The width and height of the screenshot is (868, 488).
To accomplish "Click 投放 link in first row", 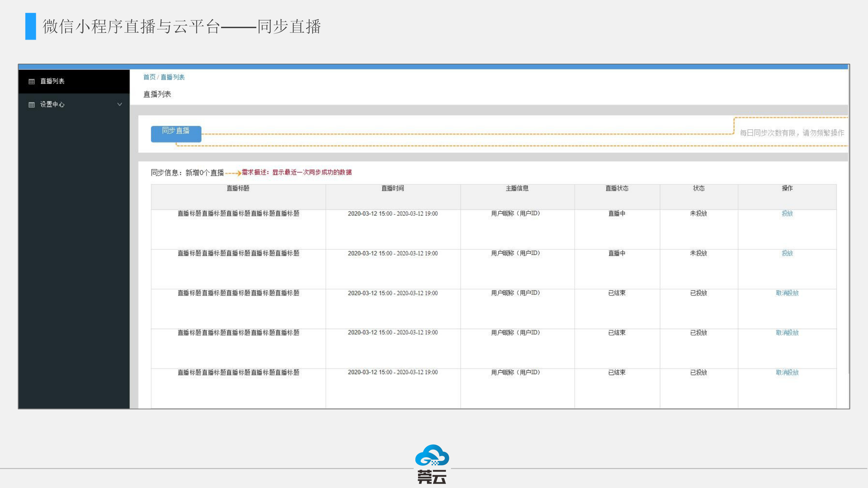I will coord(787,213).
